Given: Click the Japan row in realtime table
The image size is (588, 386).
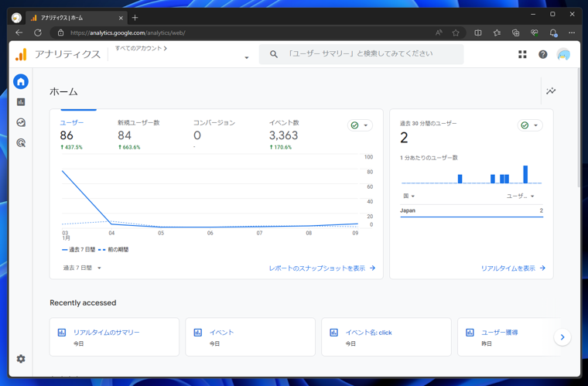Looking at the screenshot, I should pyautogui.click(x=471, y=210).
